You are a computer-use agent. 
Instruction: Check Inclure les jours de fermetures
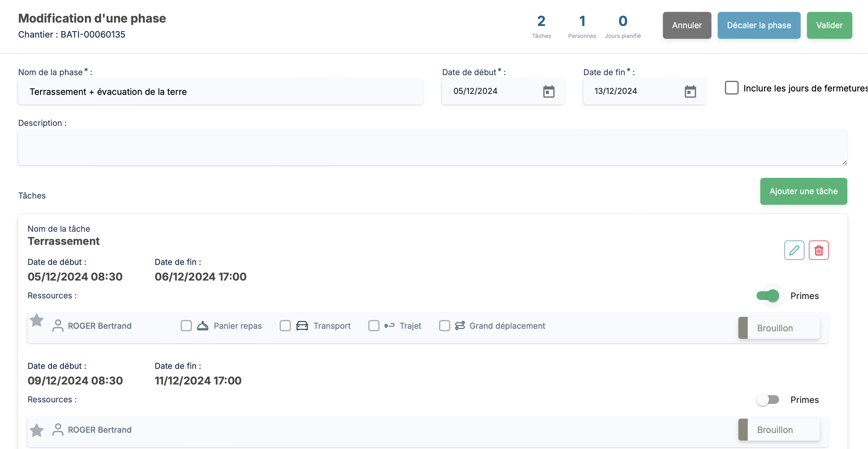tap(731, 88)
